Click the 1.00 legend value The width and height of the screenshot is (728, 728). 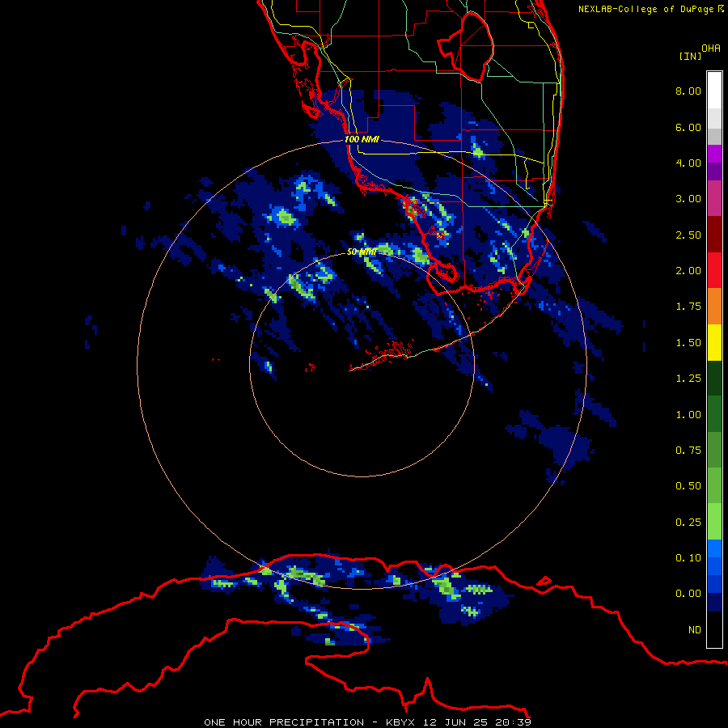pyautogui.click(x=688, y=415)
